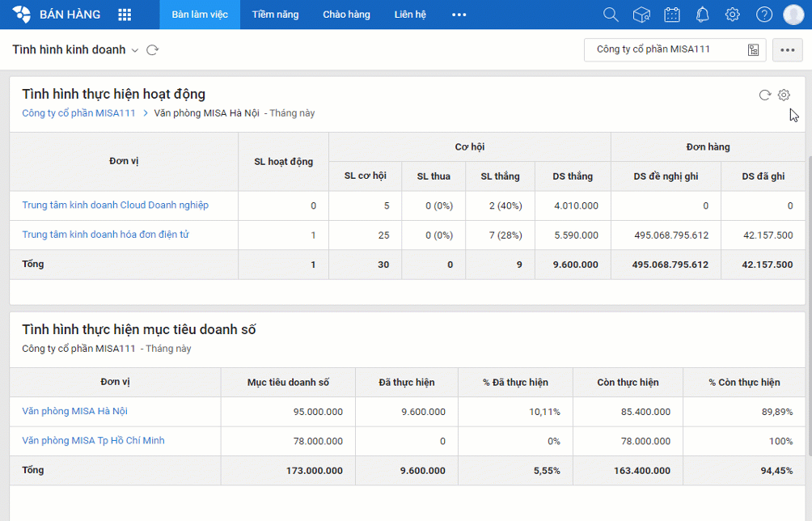Image resolution: width=812 pixels, height=521 pixels.
Task: Switch to Chào hàng tab
Action: click(x=346, y=15)
